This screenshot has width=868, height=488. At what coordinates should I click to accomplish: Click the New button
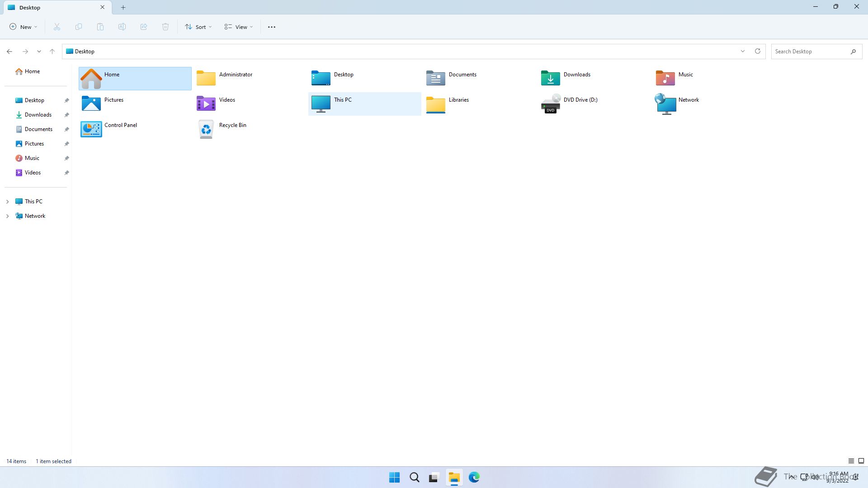click(24, 27)
